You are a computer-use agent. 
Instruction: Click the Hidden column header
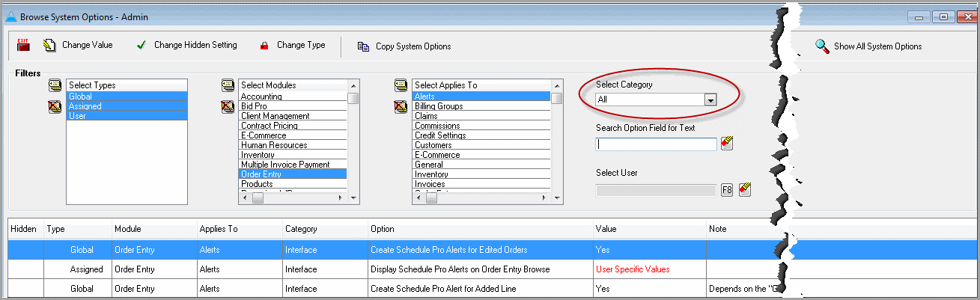pos(25,229)
